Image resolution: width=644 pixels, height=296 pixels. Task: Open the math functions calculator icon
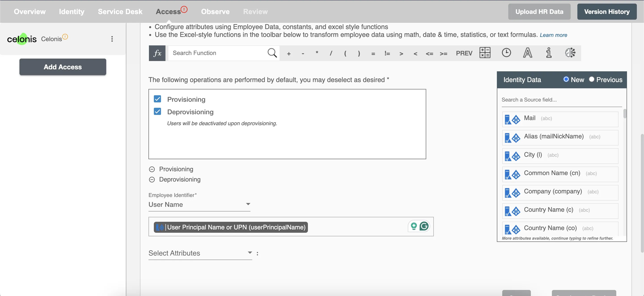pos(485,53)
